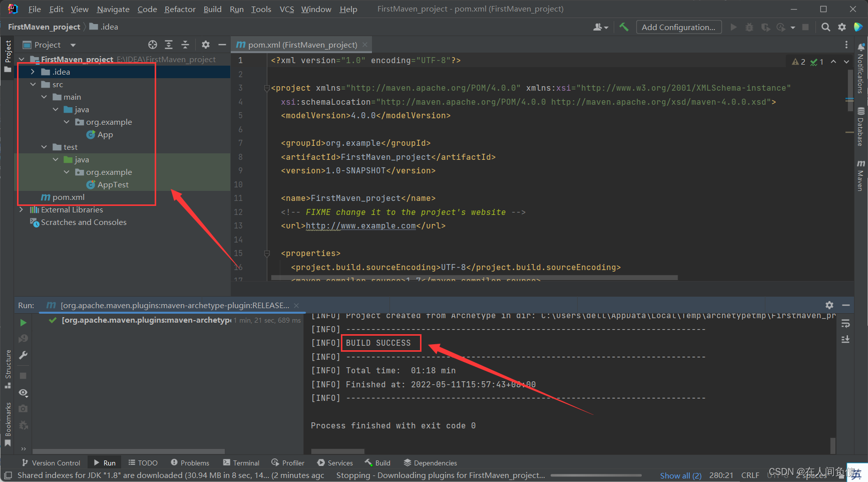Click Expand All in Project panel
Image resolution: width=868 pixels, height=482 pixels.
169,45
